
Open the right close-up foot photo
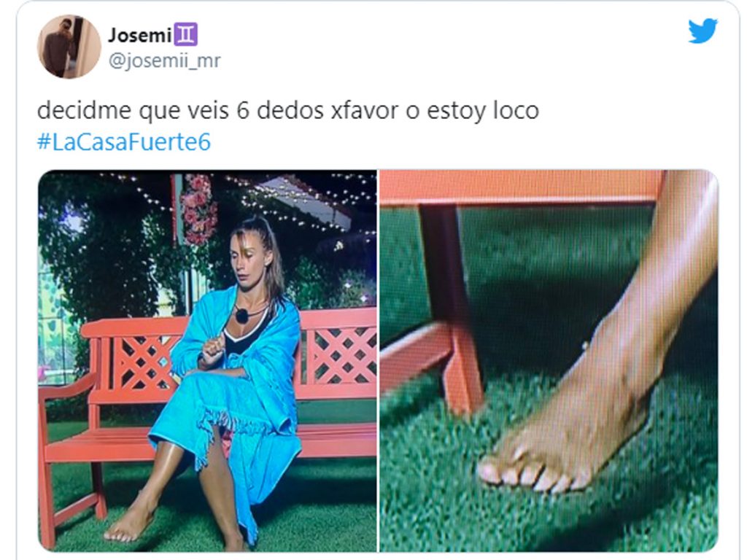pos(549,360)
